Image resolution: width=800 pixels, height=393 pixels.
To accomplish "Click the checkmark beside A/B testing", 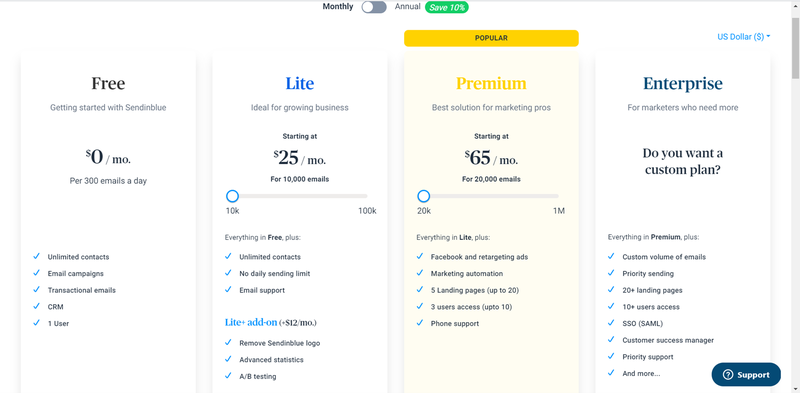I will pos(228,376).
